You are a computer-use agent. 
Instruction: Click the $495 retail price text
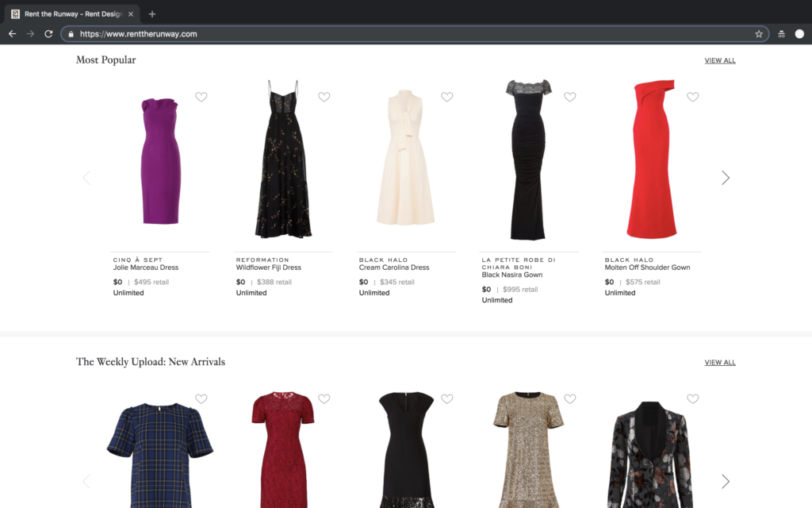pyautogui.click(x=151, y=282)
